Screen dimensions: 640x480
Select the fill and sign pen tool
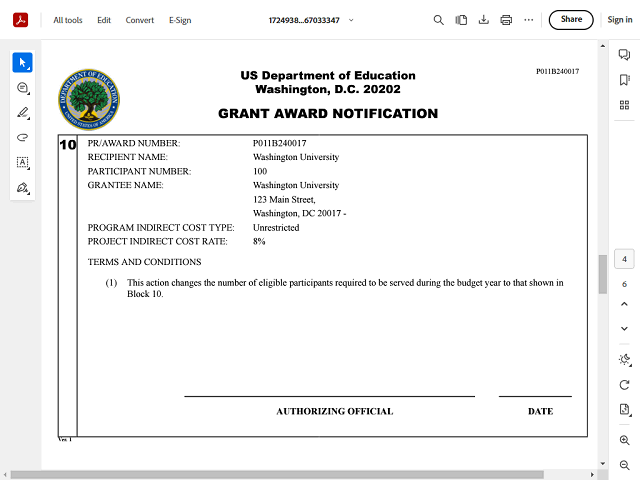click(x=22, y=188)
